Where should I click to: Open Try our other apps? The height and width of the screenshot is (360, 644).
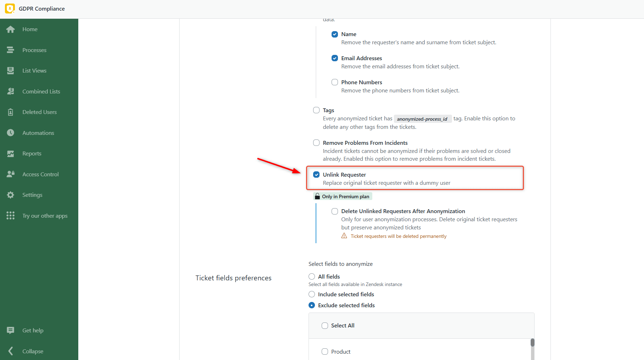45,216
